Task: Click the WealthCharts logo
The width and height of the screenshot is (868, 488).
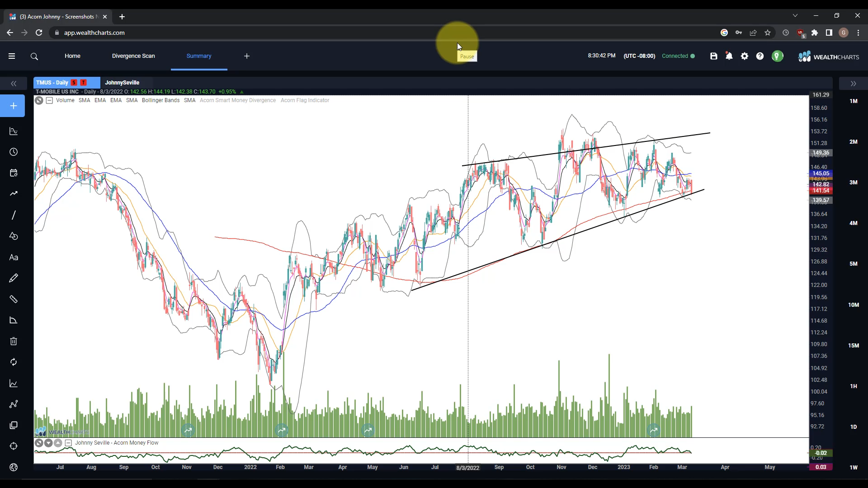Action: (829, 56)
